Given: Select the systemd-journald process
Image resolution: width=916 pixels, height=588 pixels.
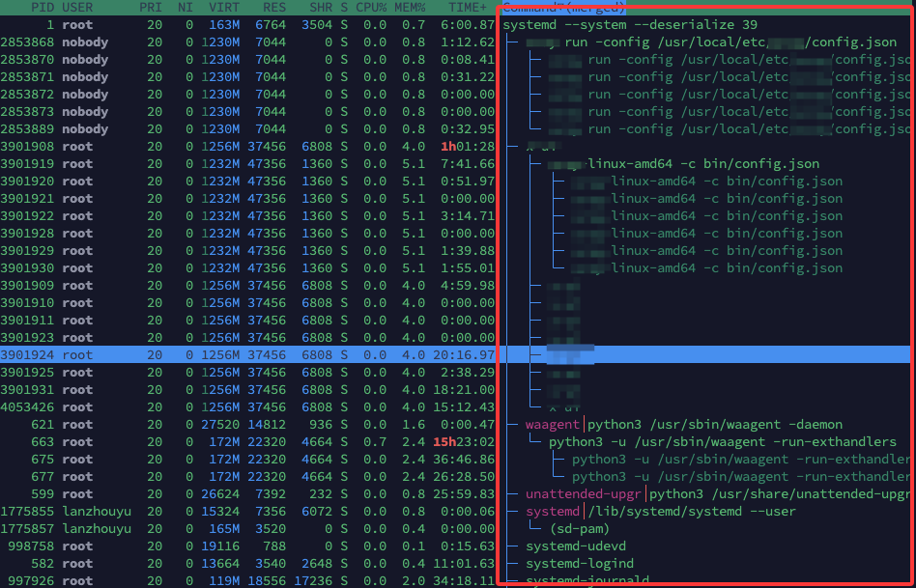Looking at the screenshot, I should [587, 580].
